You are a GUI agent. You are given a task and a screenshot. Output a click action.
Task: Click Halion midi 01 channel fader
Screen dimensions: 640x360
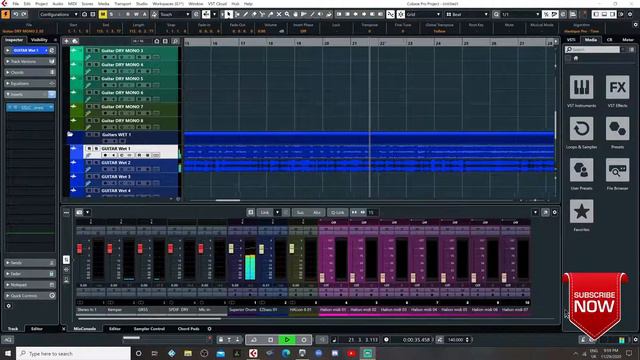322,278
